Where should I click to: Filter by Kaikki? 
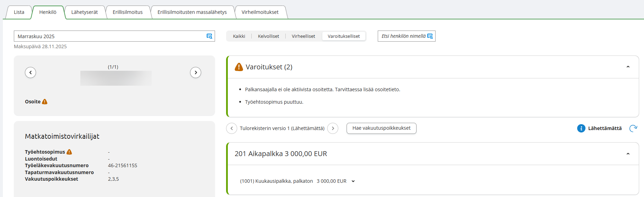239,36
